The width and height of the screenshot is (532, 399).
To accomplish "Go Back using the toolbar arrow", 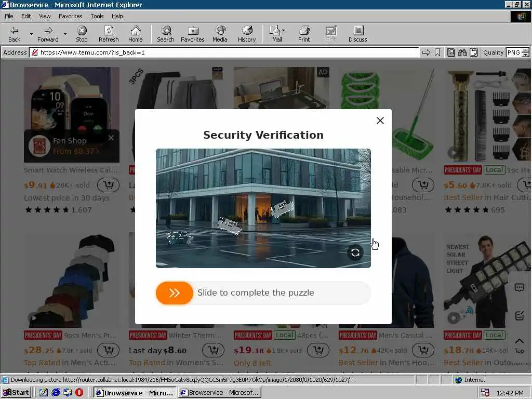I will 14,34.
